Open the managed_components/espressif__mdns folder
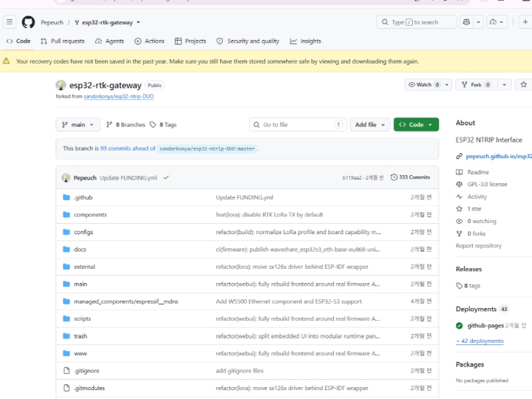The image size is (532, 399). (x=126, y=301)
